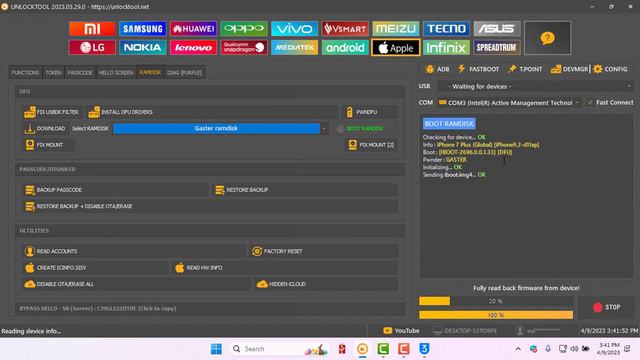The image size is (640, 360).
Task: Click the Download ramdisk button
Action: point(45,128)
